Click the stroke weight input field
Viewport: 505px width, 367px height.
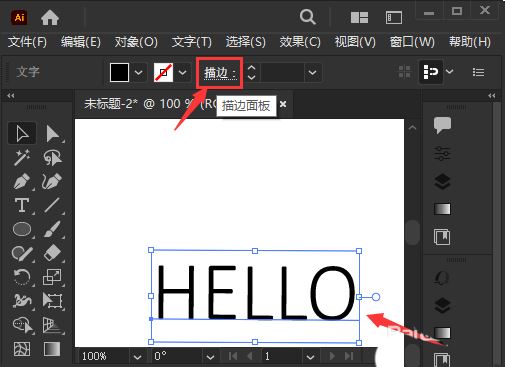coord(282,72)
